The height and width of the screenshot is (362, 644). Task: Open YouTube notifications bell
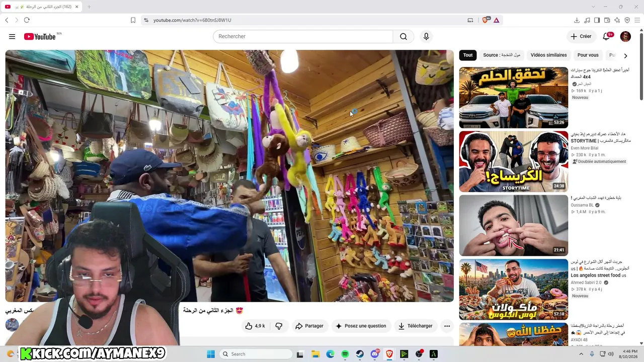tap(606, 36)
